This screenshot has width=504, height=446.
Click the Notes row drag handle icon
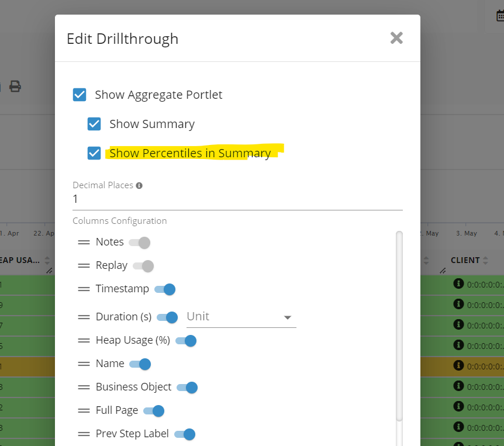[x=84, y=243]
